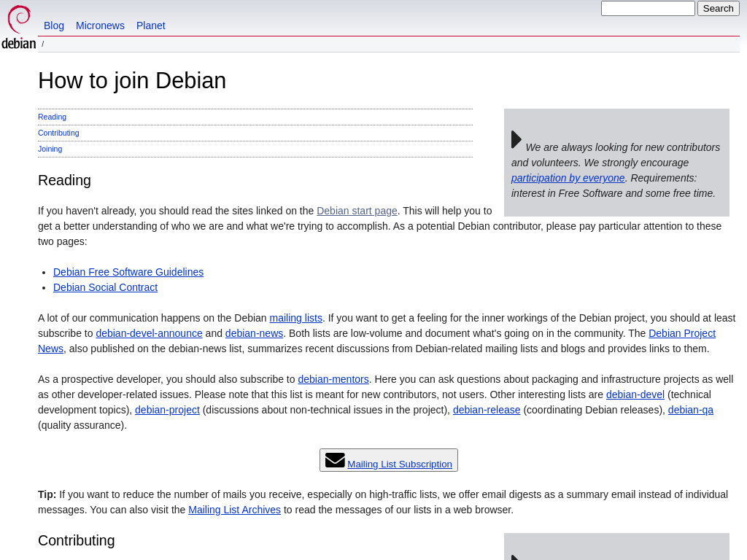
Task: Open the Mailing List Archives link
Action: pos(234,510)
